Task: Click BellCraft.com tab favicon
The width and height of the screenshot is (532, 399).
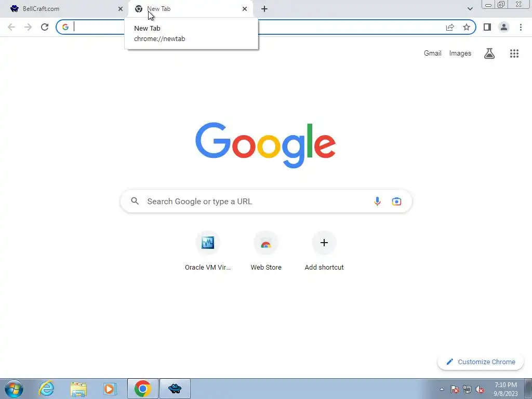Action: click(15, 9)
